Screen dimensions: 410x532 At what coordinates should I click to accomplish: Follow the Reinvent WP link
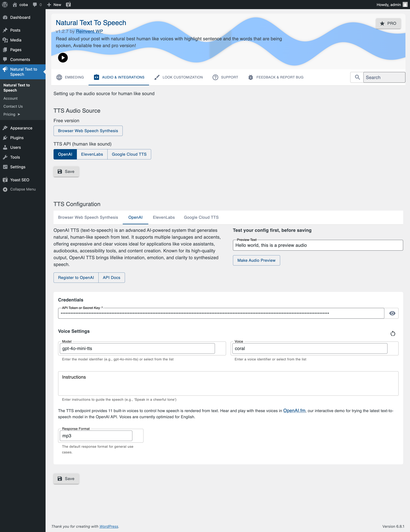pos(89,31)
